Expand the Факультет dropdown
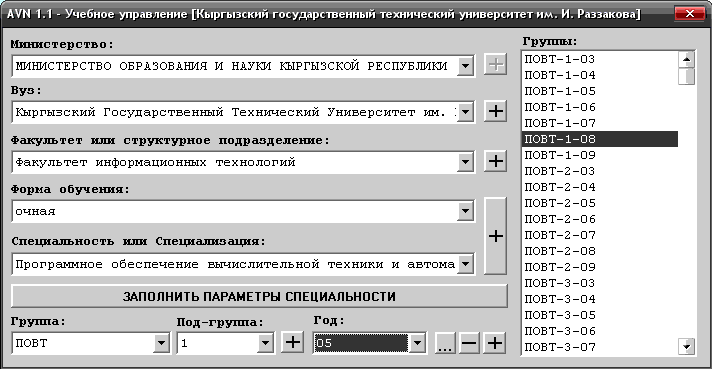This screenshot has height=369, width=712. [465, 162]
